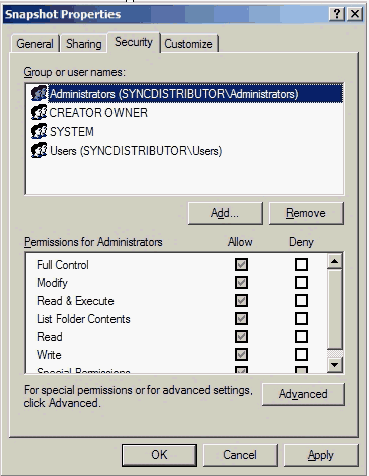Switch to the General tab

[35, 44]
